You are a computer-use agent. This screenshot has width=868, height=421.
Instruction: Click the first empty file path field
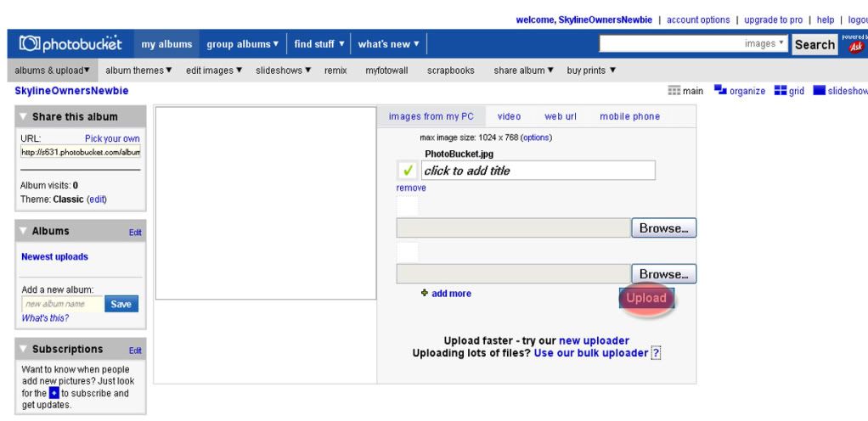pyautogui.click(x=514, y=228)
